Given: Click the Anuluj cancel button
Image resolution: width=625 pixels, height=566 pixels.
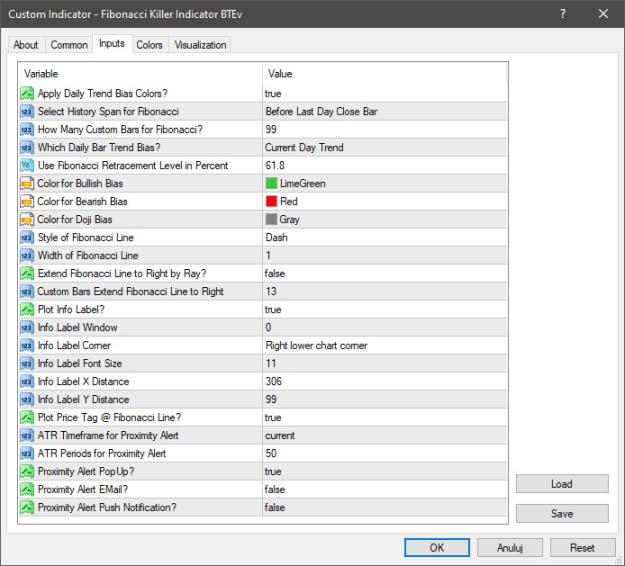Looking at the screenshot, I should tap(510, 547).
